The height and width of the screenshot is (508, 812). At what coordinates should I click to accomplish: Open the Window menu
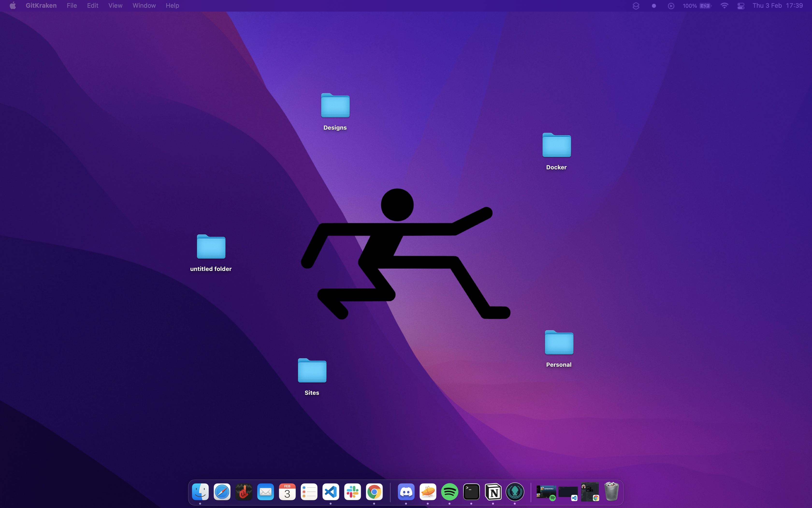click(144, 6)
